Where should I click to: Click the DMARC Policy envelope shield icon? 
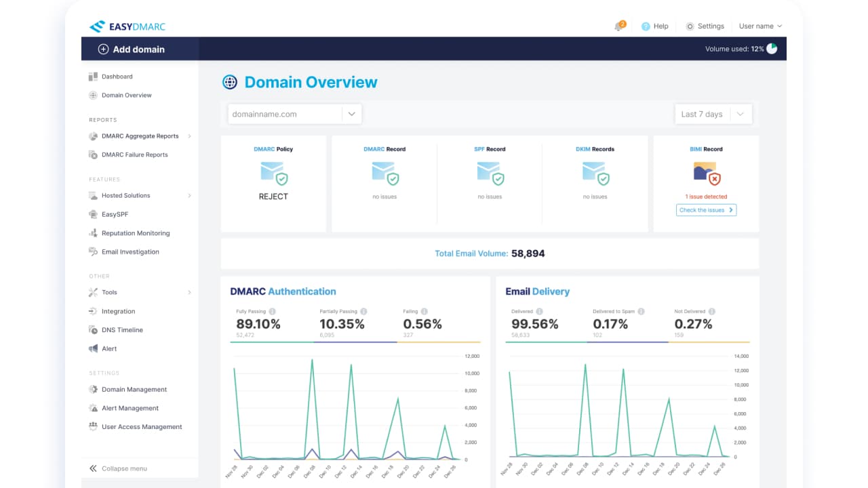point(274,174)
